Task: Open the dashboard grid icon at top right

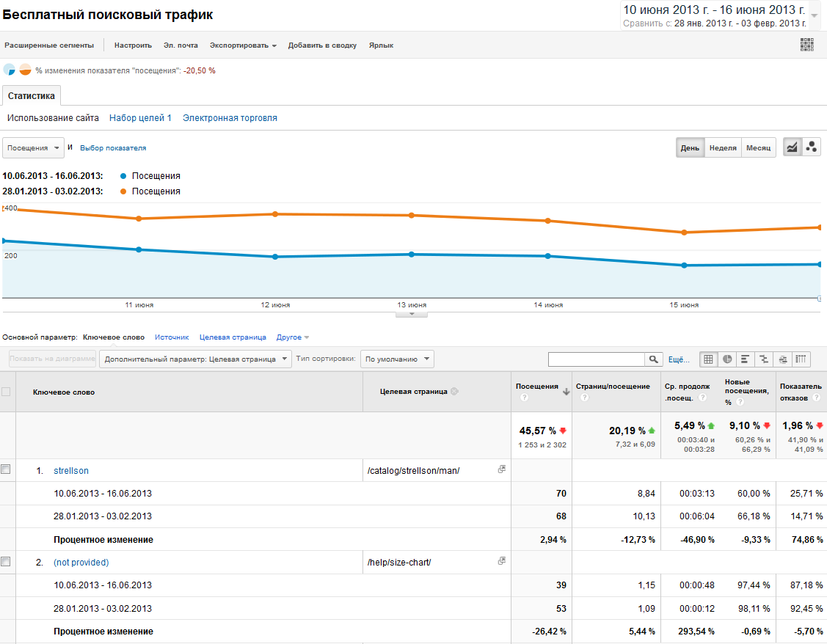Action: (806, 44)
